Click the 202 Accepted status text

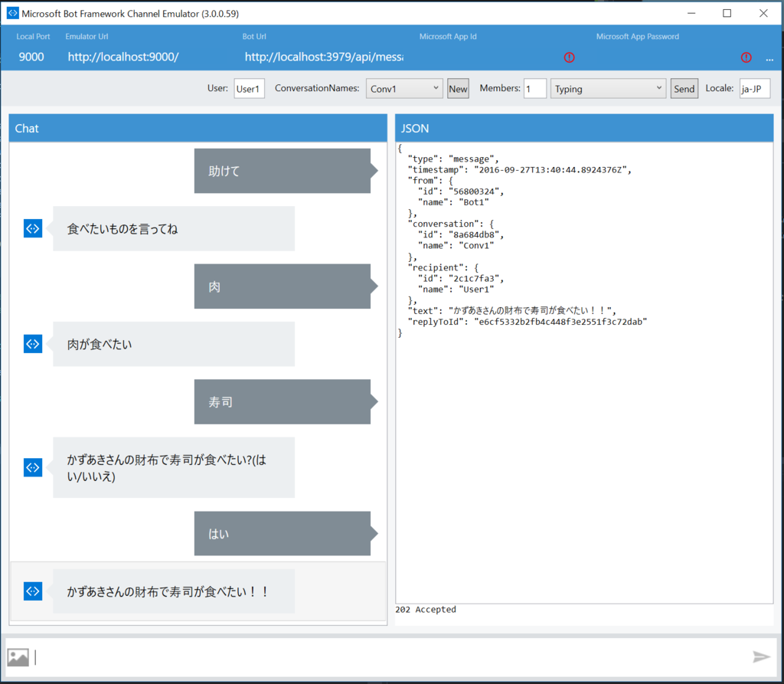(x=426, y=610)
